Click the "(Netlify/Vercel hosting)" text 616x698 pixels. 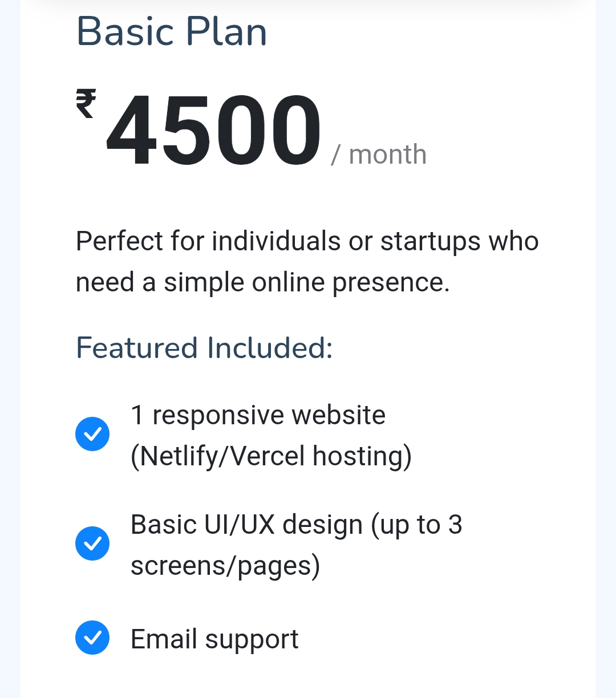271,456
